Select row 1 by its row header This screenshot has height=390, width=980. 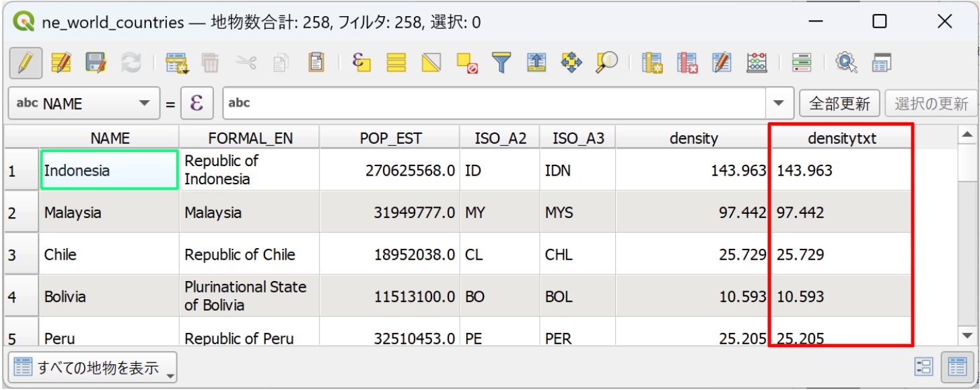tap(22, 170)
